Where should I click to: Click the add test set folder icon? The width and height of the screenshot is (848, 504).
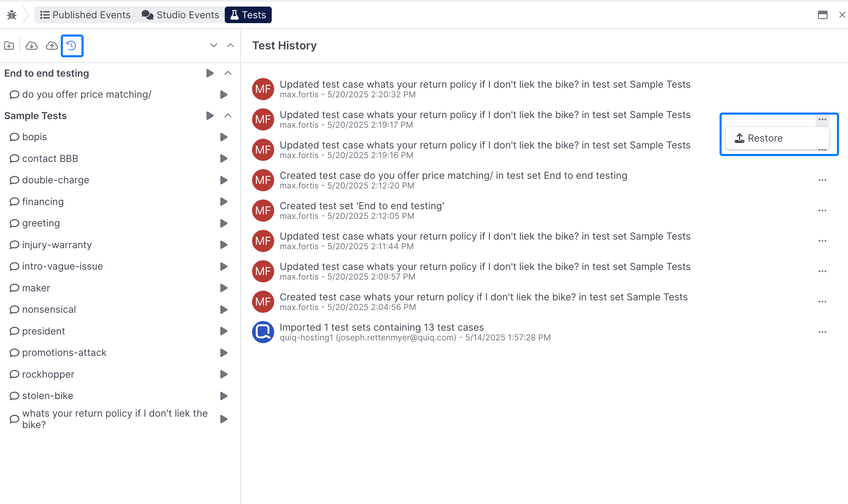[9, 46]
